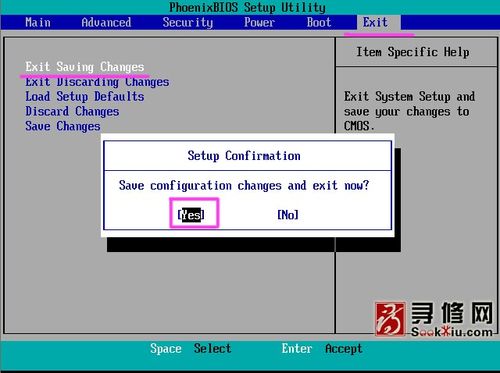This screenshot has height=373, width=500.
Task: Select Exit Saving Changes option
Action: 85,67
